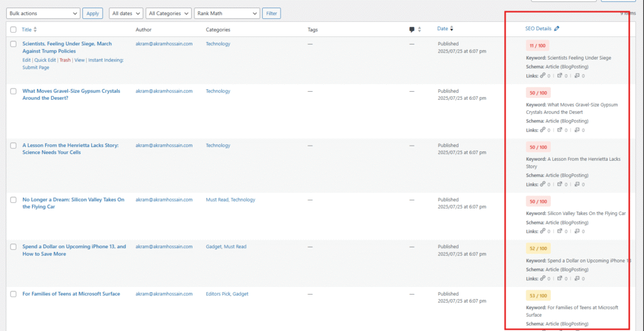Tick the Families of Teens post checkbox
This screenshot has width=644, height=331.
pyautogui.click(x=14, y=294)
